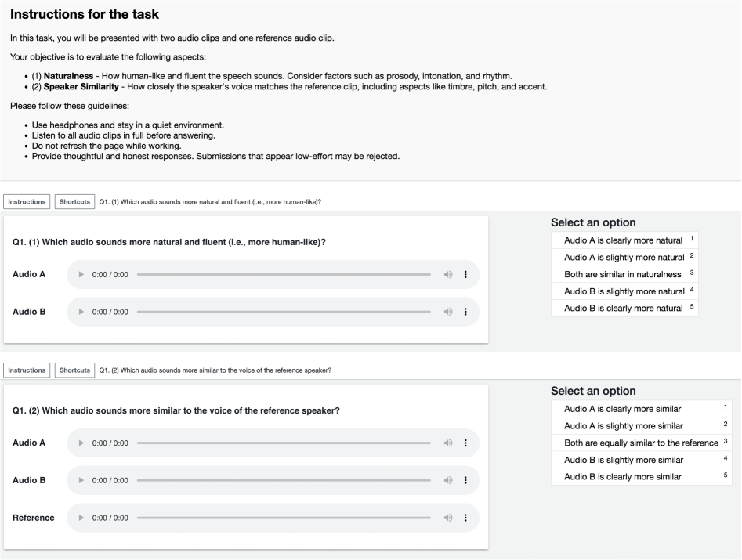Play Audio A in the naturalness question

click(x=83, y=274)
